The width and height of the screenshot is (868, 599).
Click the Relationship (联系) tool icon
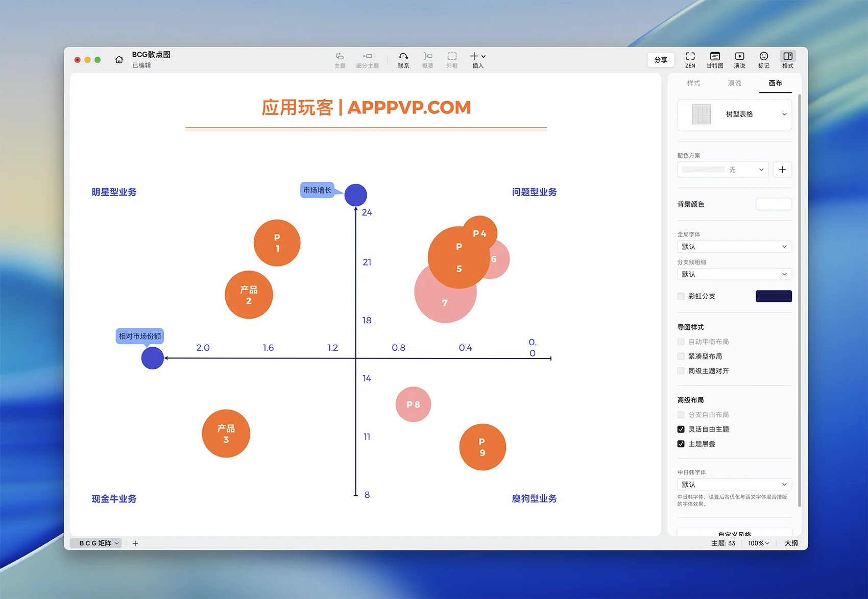(x=403, y=59)
